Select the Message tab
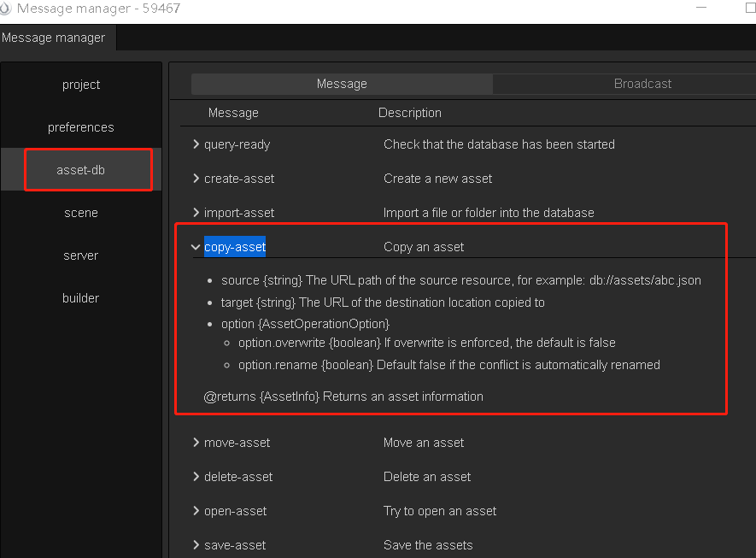Viewport: 756px width, 558px height. [342, 84]
